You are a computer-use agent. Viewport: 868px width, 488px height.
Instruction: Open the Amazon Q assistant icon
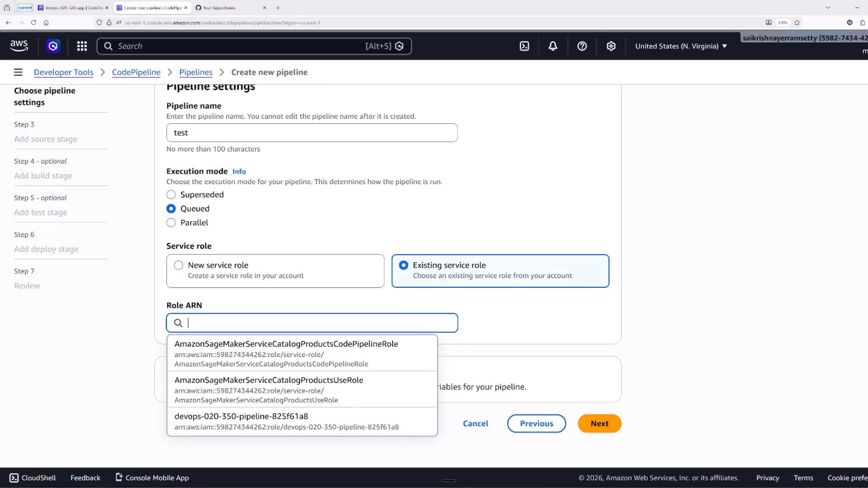tap(53, 46)
